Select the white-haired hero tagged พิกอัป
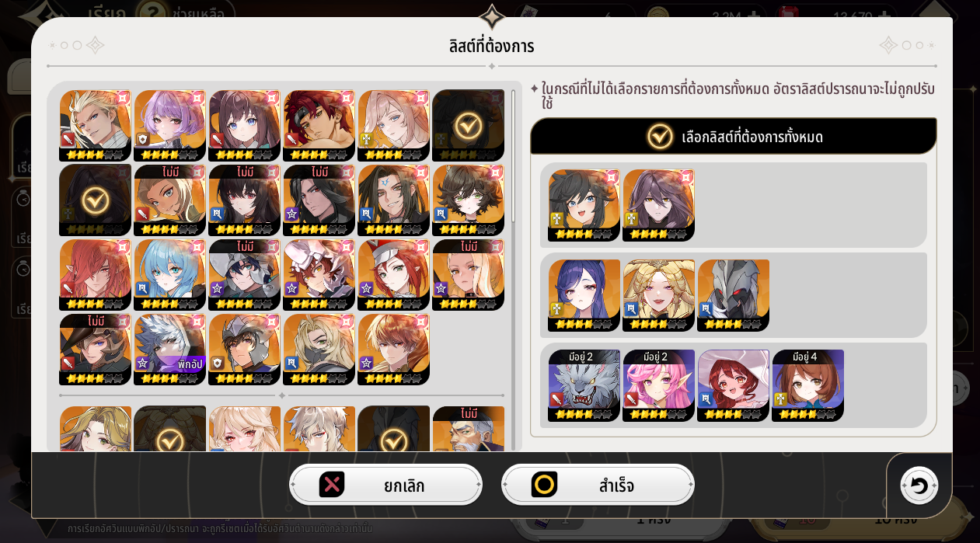980x543 pixels. (x=169, y=349)
